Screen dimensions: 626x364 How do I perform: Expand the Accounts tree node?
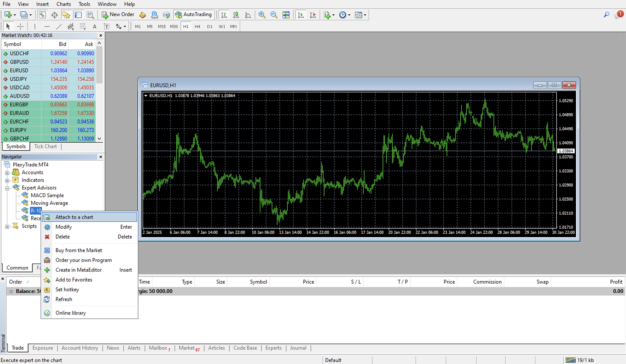coord(7,173)
